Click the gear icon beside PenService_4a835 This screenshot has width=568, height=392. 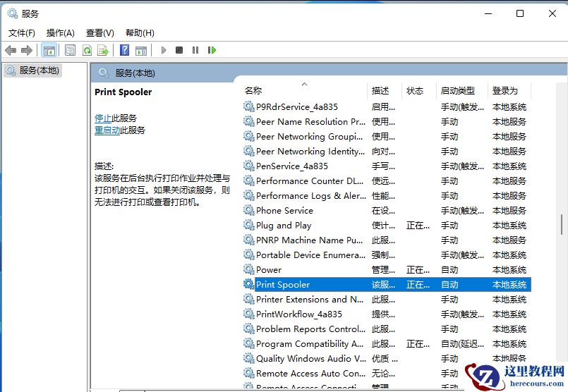coord(248,166)
